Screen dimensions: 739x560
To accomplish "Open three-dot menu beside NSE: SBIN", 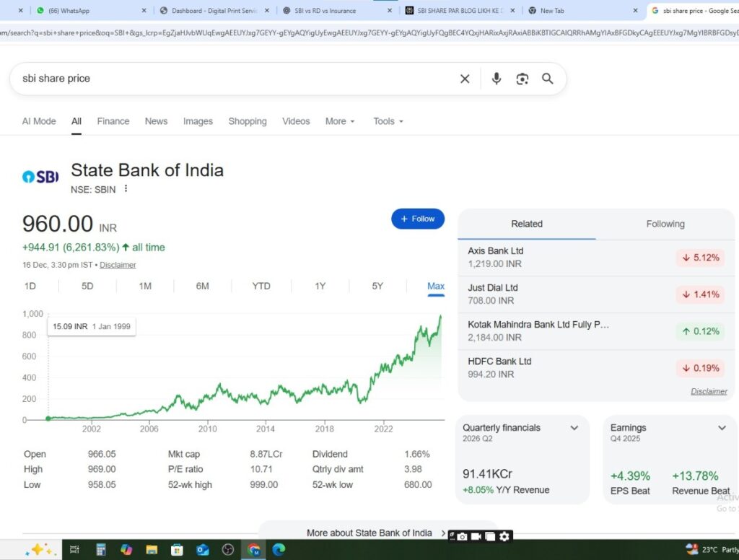I will click(x=126, y=188).
